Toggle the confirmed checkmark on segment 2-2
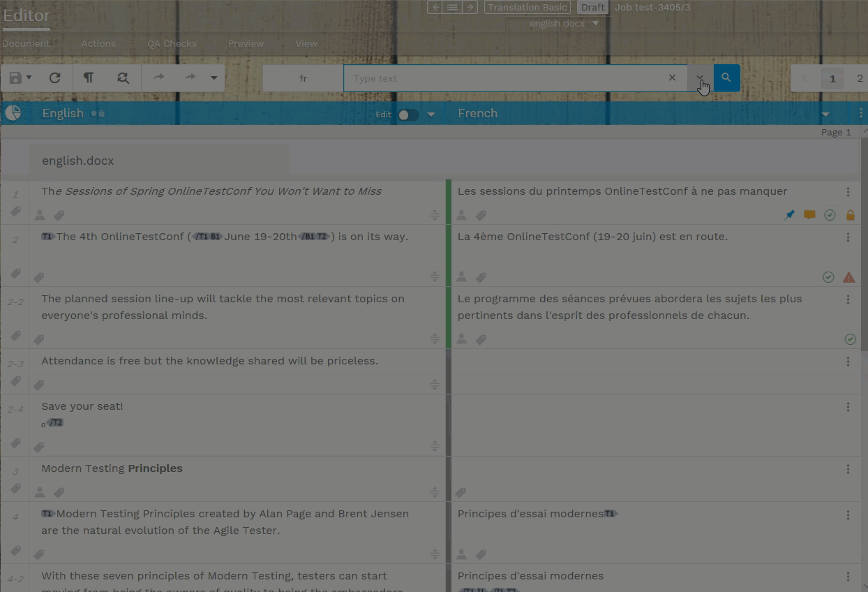868x592 pixels. (850, 339)
